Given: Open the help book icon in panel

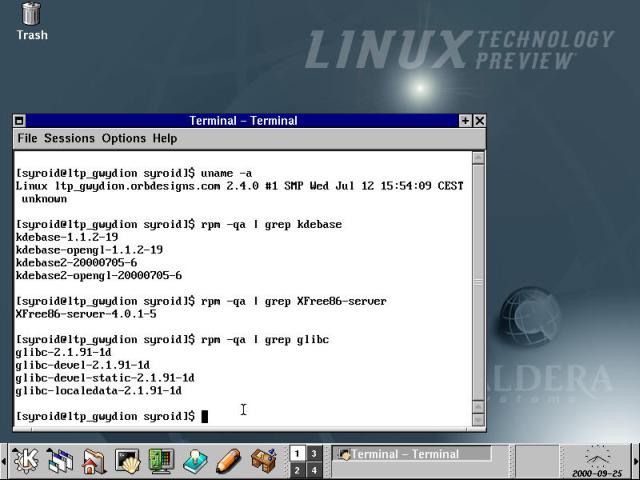Looking at the screenshot, I should point(195,461).
